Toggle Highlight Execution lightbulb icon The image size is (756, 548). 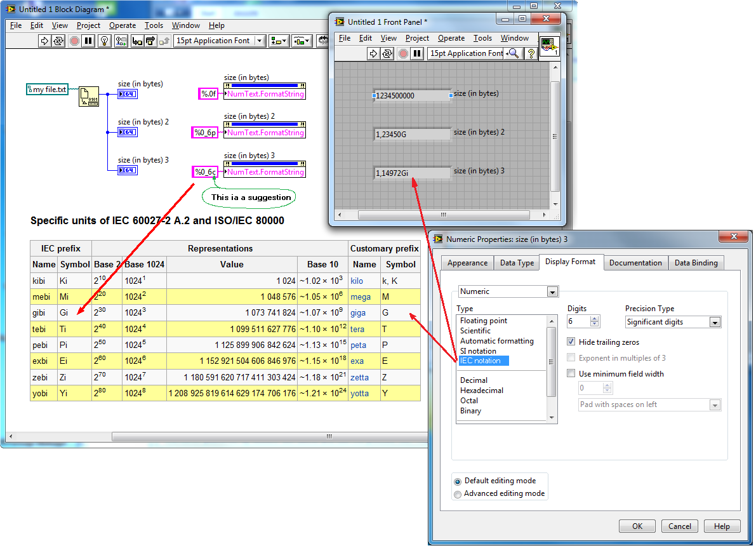104,41
